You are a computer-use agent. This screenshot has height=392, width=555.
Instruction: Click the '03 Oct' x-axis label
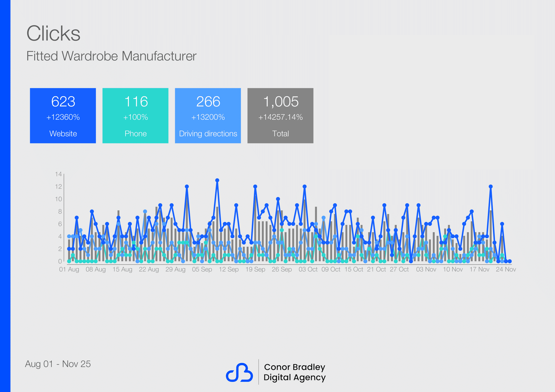point(308,269)
